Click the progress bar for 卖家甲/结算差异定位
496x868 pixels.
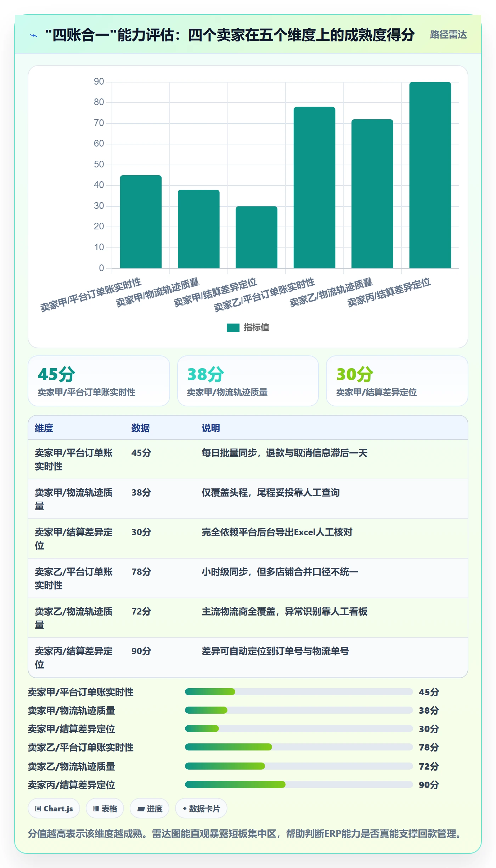coord(299,729)
